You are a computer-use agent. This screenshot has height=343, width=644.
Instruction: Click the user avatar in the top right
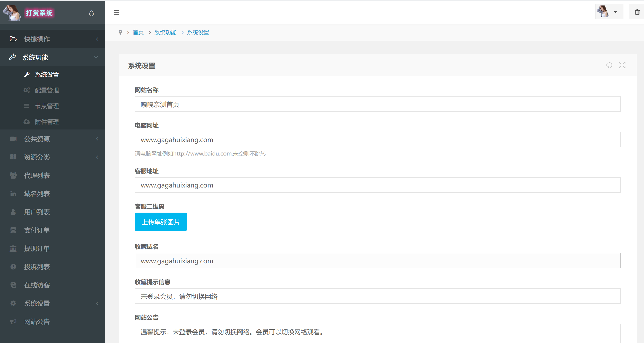tap(603, 11)
